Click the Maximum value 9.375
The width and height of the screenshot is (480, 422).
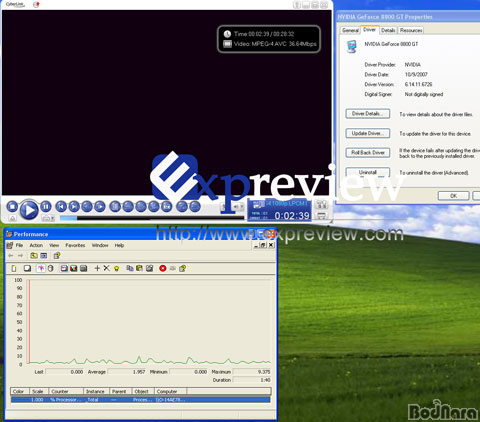pos(264,372)
